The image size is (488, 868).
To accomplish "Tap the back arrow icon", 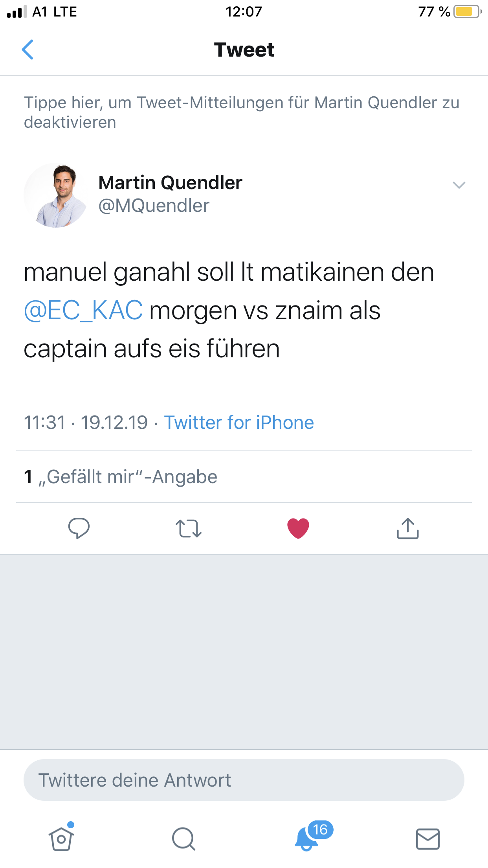I will (28, 50).
